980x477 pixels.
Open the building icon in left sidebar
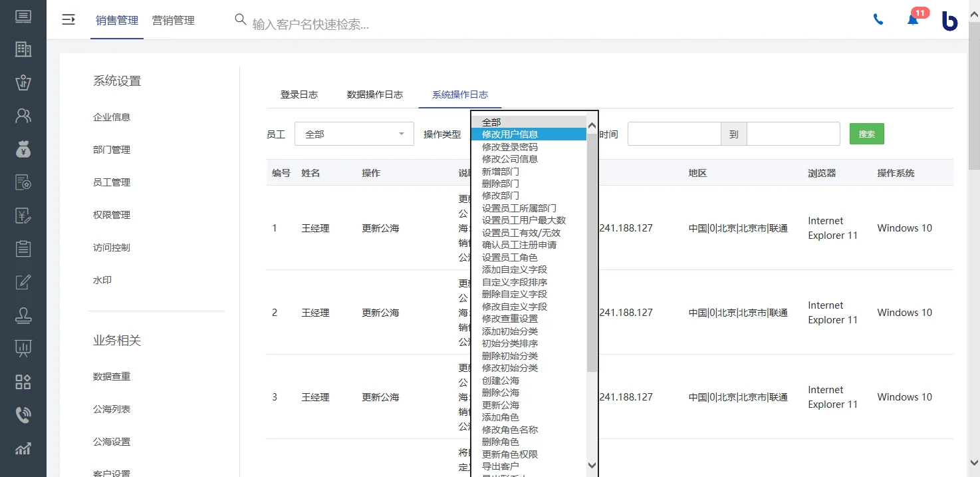[23, 49]
